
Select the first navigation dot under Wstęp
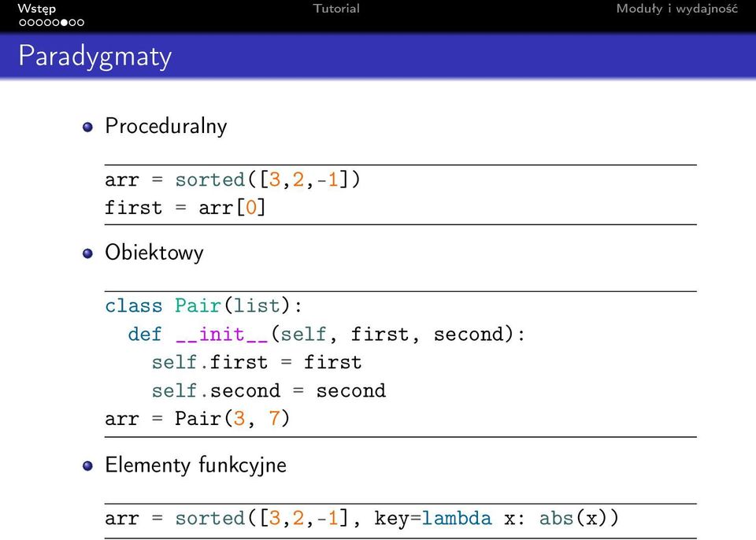[x=23, y=23]
